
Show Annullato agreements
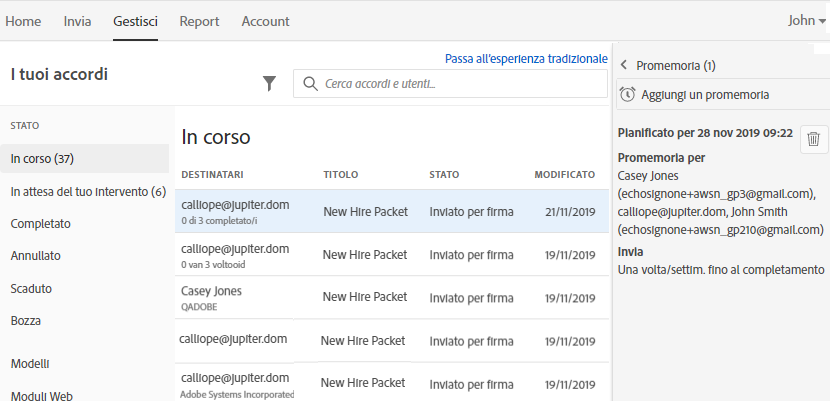(36, 256)
